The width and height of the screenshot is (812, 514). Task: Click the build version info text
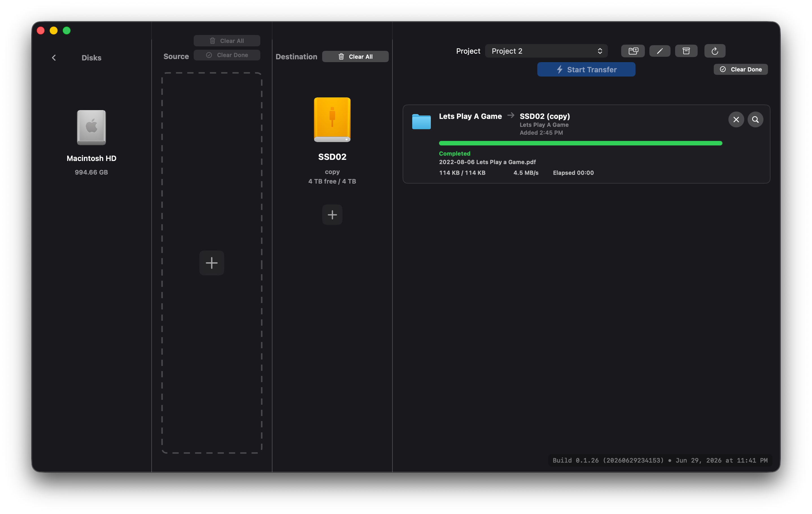point(660,460)
